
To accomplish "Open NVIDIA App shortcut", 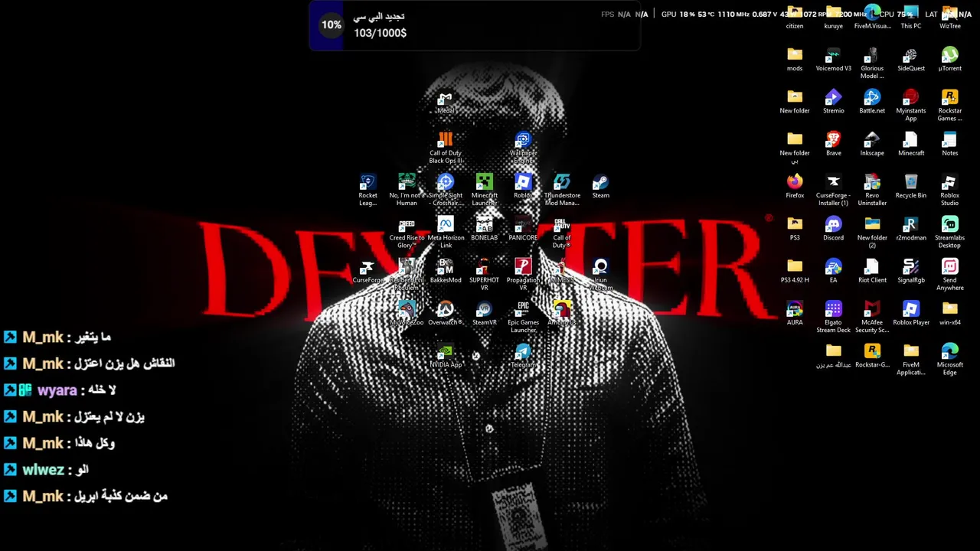I will click(x=446, y=357).
